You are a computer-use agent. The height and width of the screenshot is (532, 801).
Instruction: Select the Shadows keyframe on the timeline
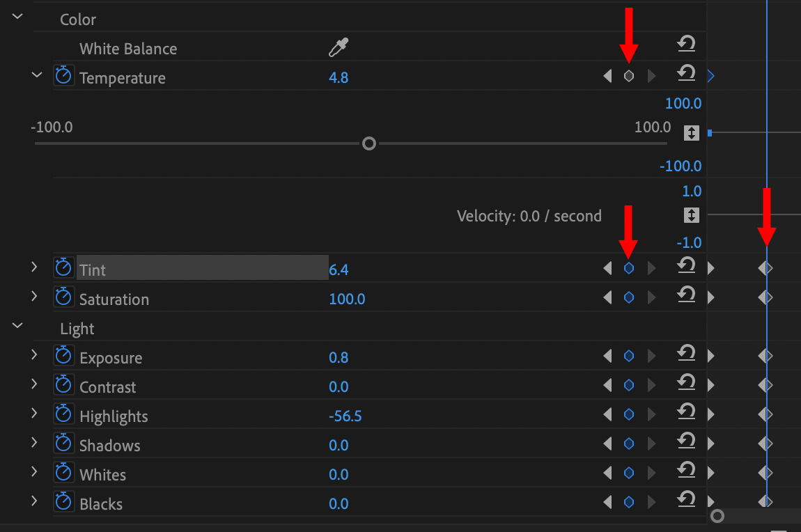(x=765, y=444)
